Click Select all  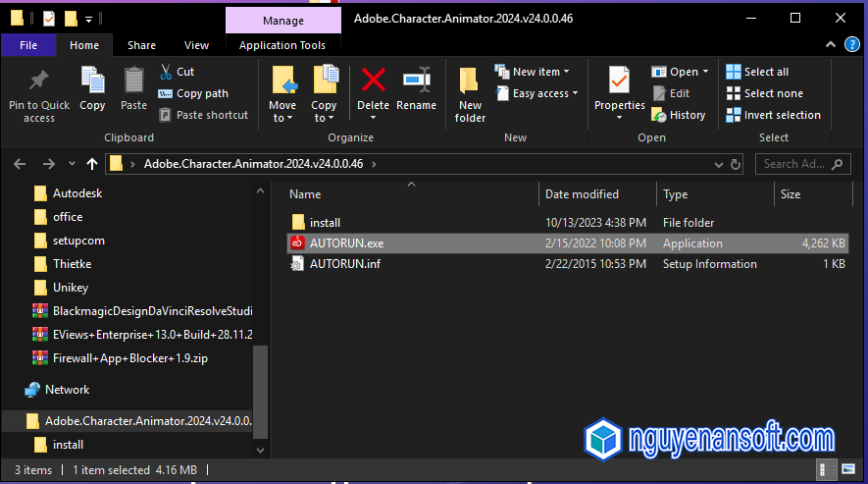(757, 72)
